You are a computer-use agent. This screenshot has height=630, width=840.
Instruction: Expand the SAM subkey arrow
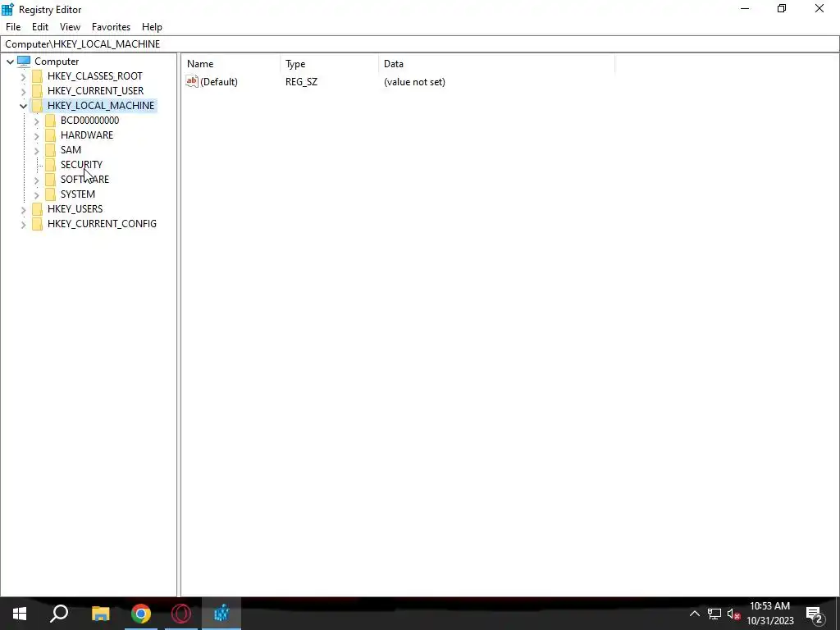coord(36,151)
